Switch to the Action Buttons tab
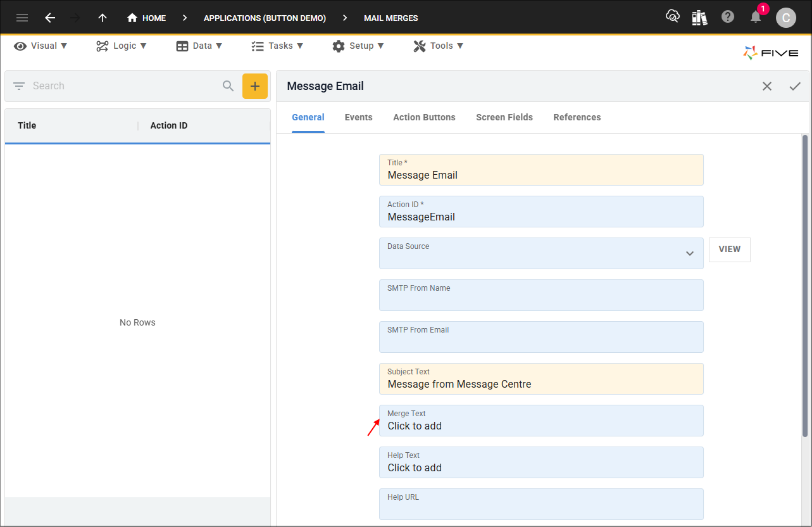The width and height of the screenshot is (812, 527). pos(424,117)
